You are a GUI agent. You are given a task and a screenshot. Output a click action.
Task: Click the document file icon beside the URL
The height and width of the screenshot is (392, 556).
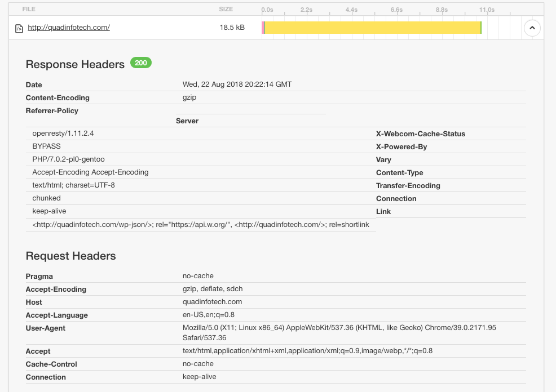coord(19,28)
